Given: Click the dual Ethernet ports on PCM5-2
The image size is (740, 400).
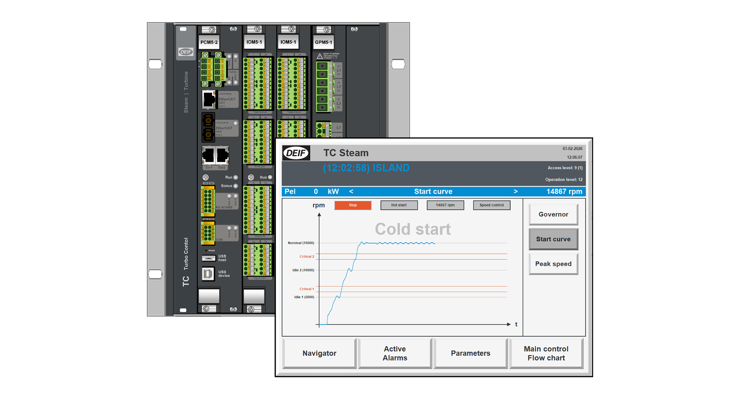Looking at the screenshot, I should click(x=214, y=156).
